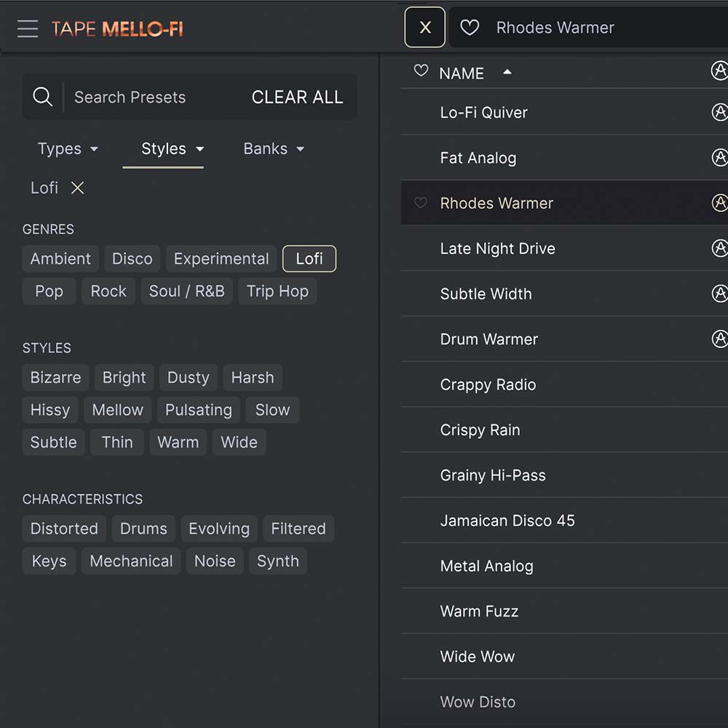Click Arturia icon on Lo-Fi Quiver row
This screenshot has height=728, width=728.
pos(720,112)
